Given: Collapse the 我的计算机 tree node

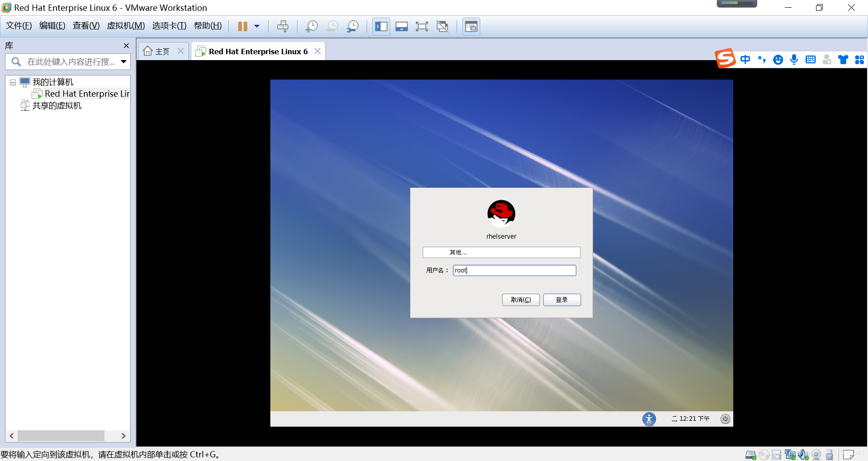Looking at the screenshot, I should (13, 82).
